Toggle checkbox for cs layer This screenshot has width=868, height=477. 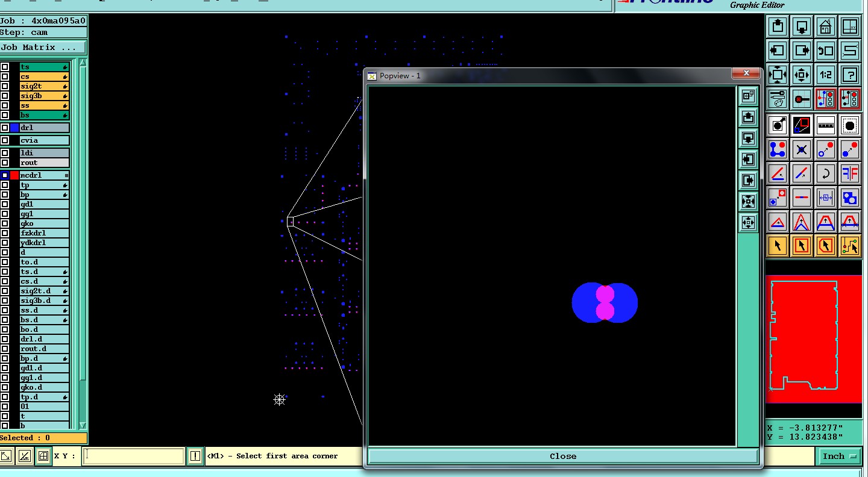(x=5, y=76)
